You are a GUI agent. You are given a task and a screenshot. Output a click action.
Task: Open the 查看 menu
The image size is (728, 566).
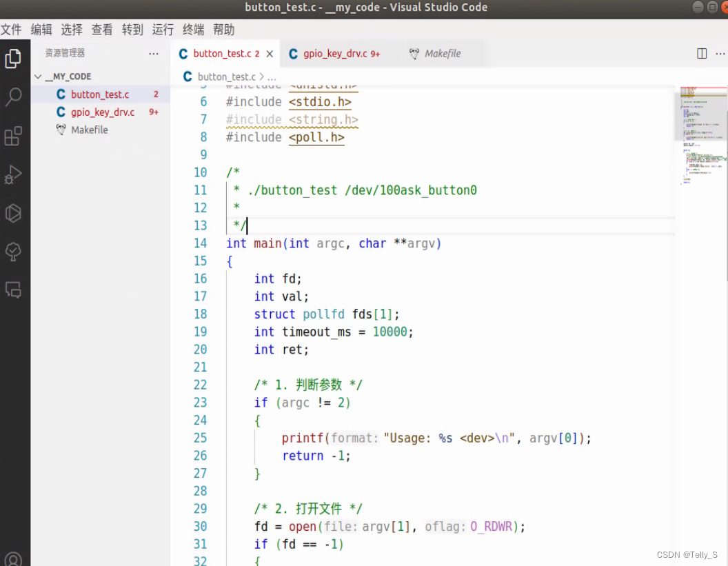tap(101, 30)
